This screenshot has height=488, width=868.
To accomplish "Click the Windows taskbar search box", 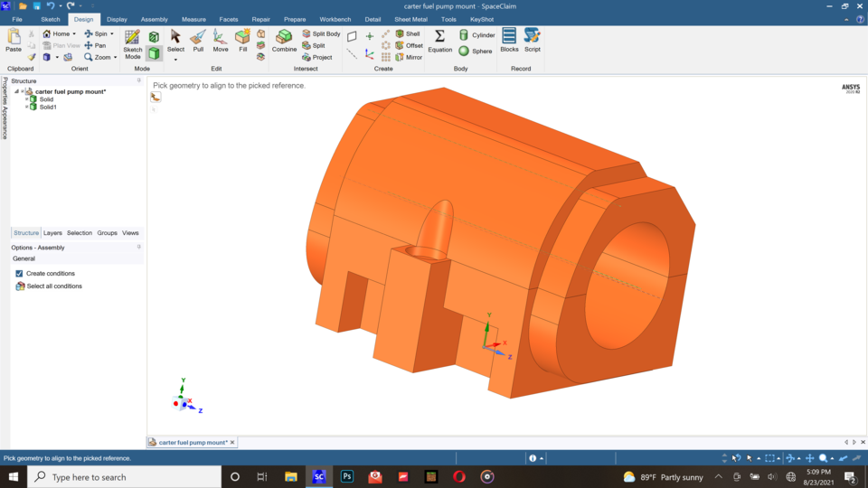I will pos(125,476).
